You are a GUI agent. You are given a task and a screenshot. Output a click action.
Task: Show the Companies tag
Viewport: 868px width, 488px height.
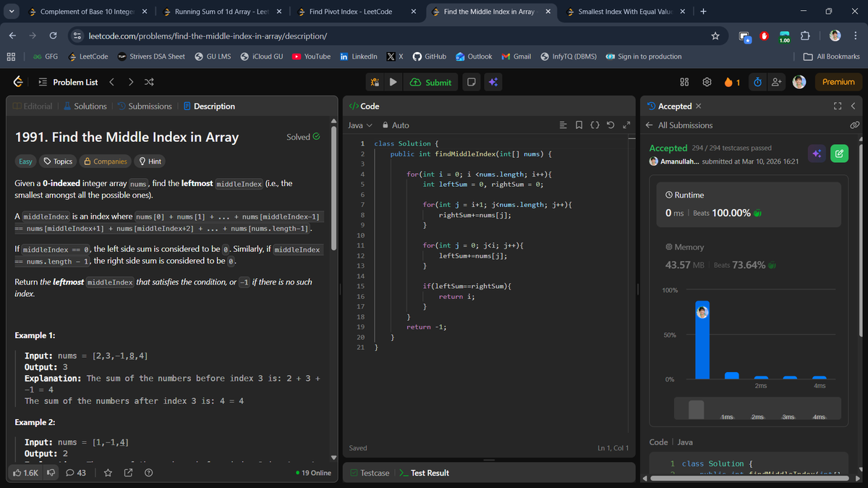pyautogui.click(x=106, y=161)
